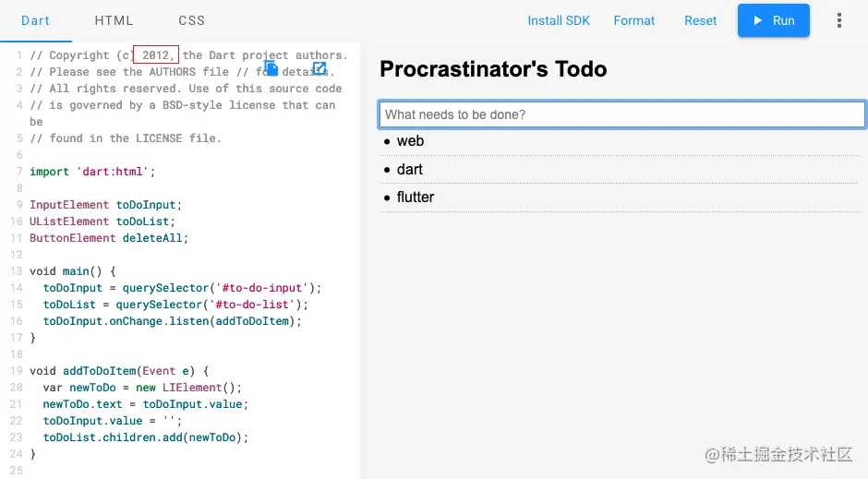Click the 'void addToDoItem(Event e)' line
This screenshot has height=479, width=868.
[119, 371]
